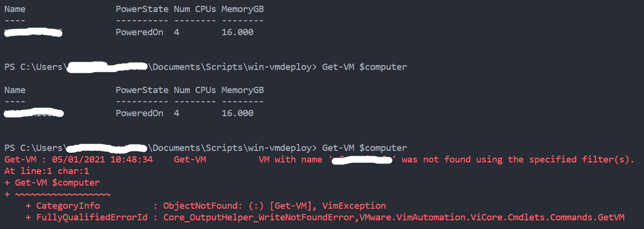Click the first MemoryGB column header
The image size is (644, 229).
click(243, 9)
